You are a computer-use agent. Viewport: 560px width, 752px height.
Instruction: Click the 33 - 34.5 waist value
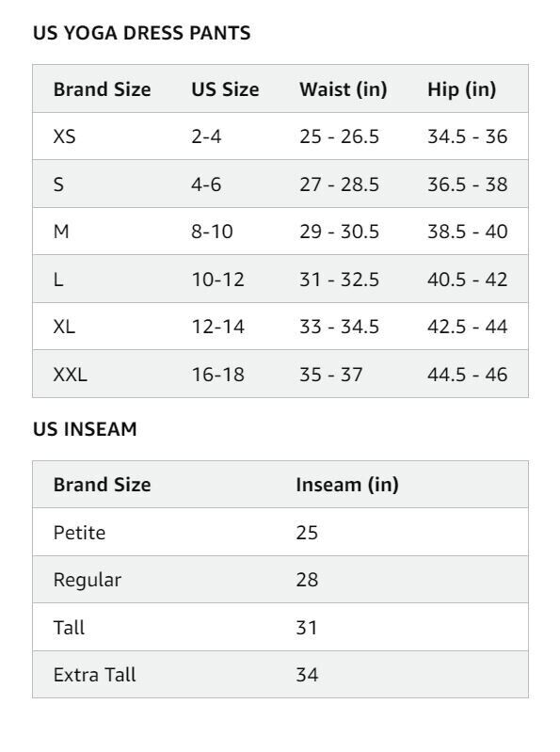pyautogui.click(x=339, y=327)
